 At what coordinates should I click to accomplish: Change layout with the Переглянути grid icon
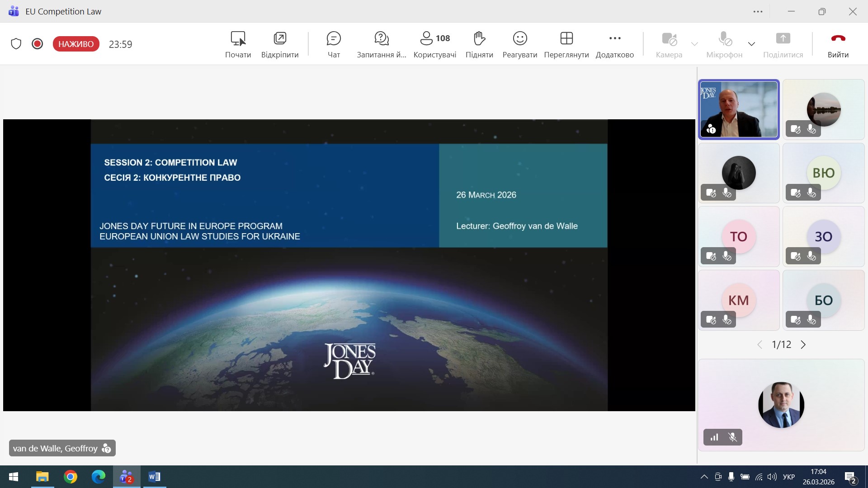point(566,39)
